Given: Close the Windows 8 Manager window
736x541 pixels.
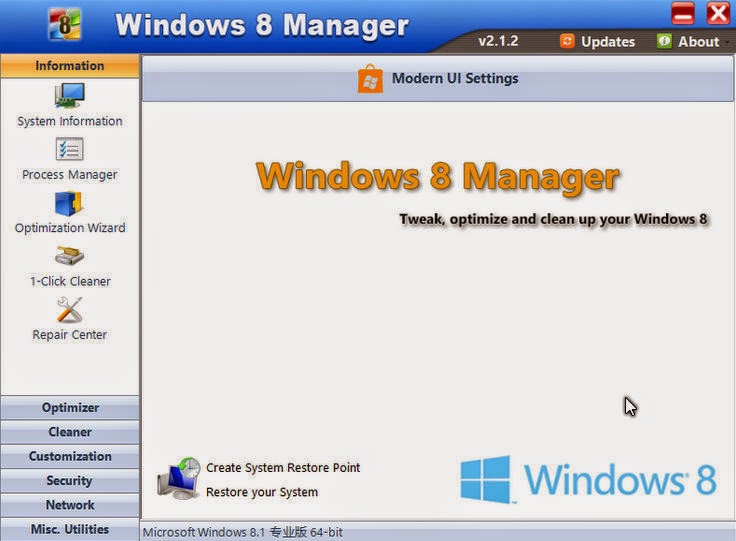Looking at the screenshot, I should [x=718, y=13].
